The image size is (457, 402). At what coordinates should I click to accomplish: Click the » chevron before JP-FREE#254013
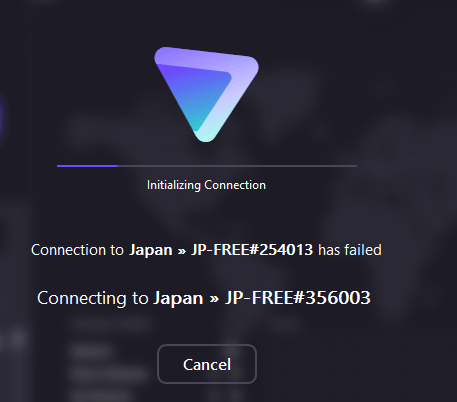point(182,251)
